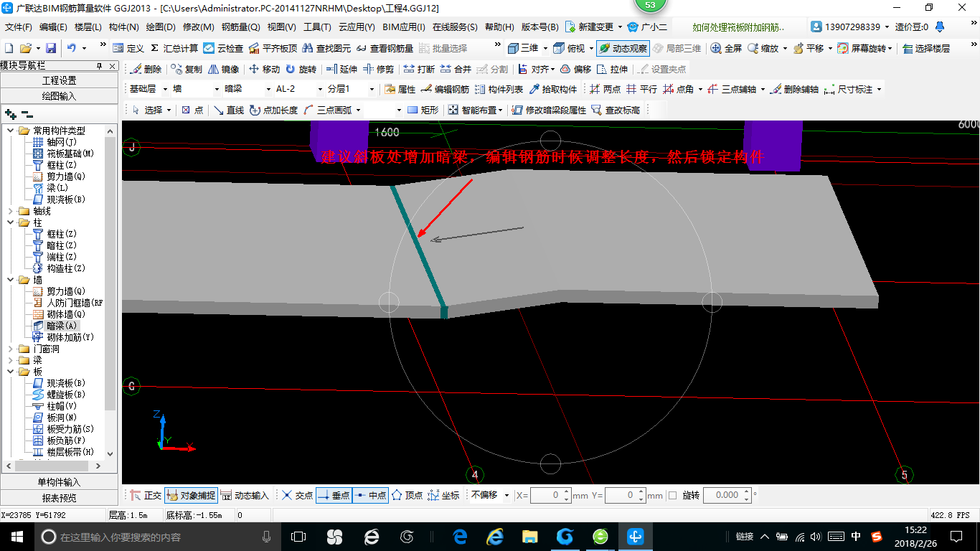980x551 pixels.
Task: Select 镜像 mirror tool
Action: [223, 69]
